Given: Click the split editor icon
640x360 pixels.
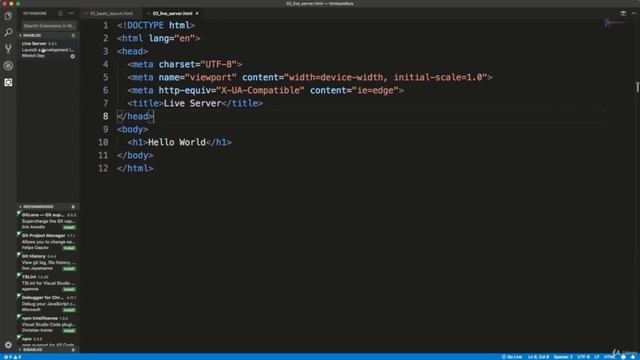Looking at the screenshot, I should 623,13.
